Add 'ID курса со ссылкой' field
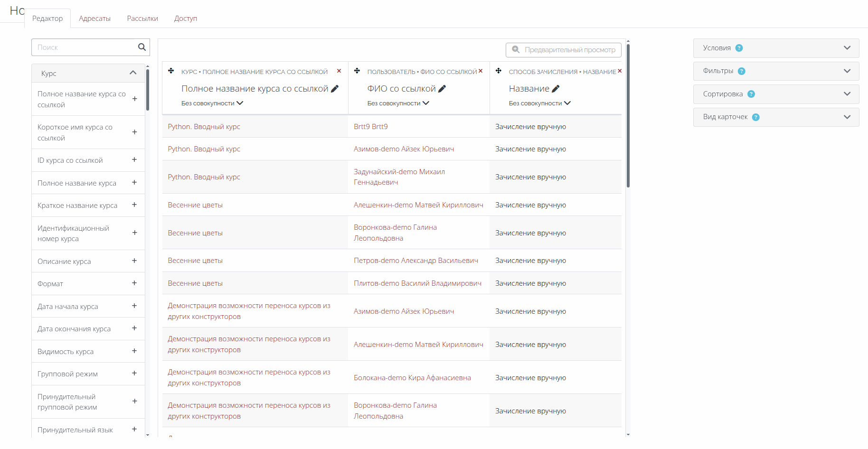Screen dimensions: 868x449 pos(134,160)
